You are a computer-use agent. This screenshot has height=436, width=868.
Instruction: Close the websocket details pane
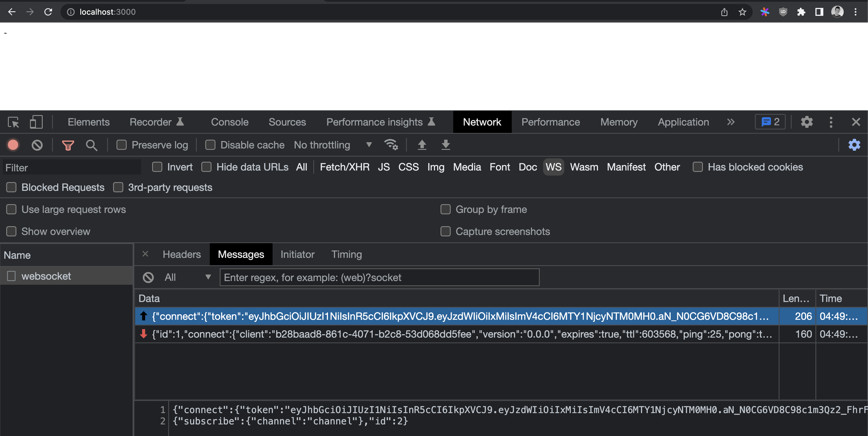(x=145, y=254)
